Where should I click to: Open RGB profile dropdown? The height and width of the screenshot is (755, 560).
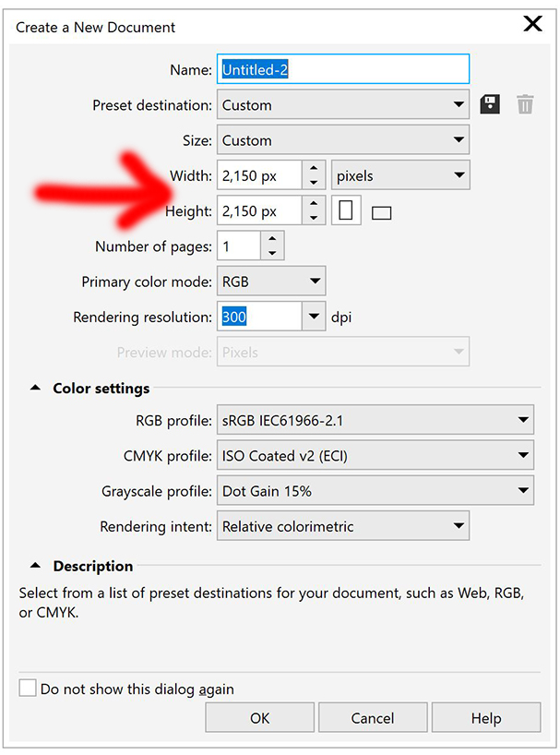click(375, 420)
